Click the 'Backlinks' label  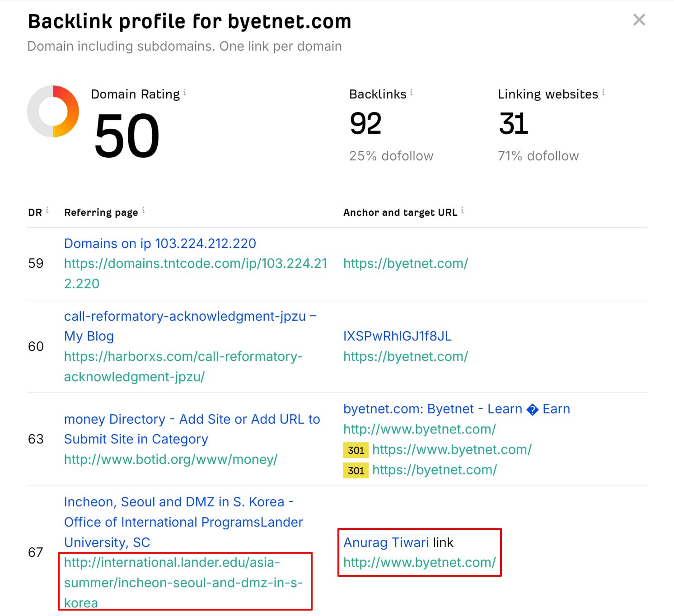[x=378, y=94]
